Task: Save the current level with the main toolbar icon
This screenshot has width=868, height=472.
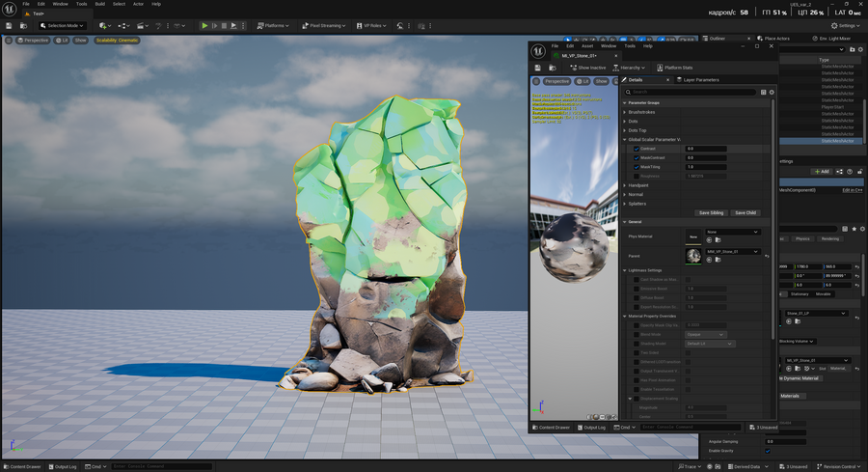Action: point(11,25)
